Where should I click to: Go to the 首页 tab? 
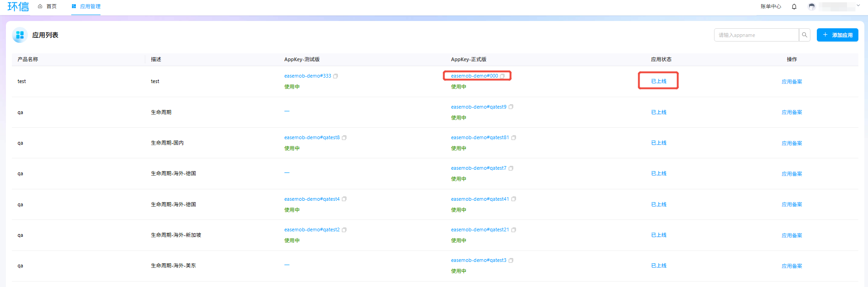(48, 6)
